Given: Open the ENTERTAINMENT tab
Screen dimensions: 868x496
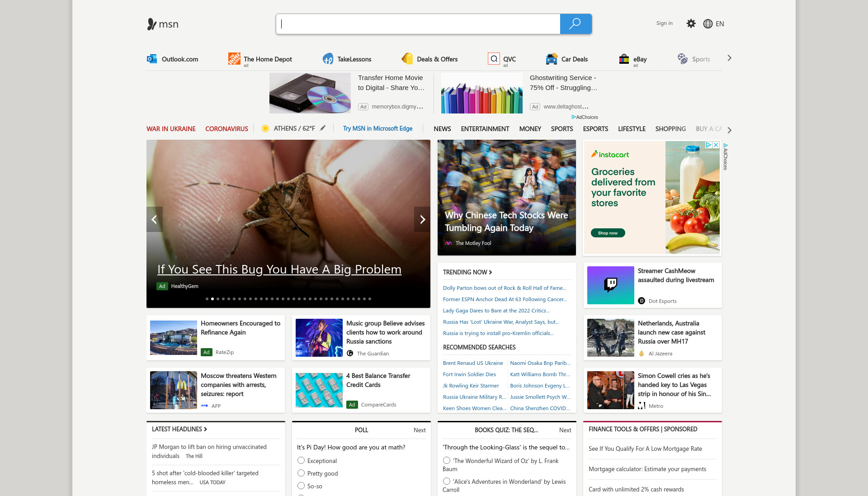Looking at the screenshot, I should [485, 129].
